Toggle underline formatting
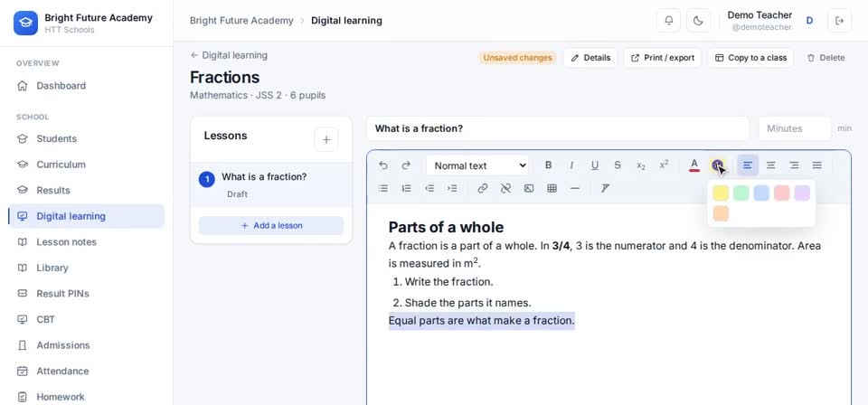This screenshot has width=868, height=405. tap(595, 165)
